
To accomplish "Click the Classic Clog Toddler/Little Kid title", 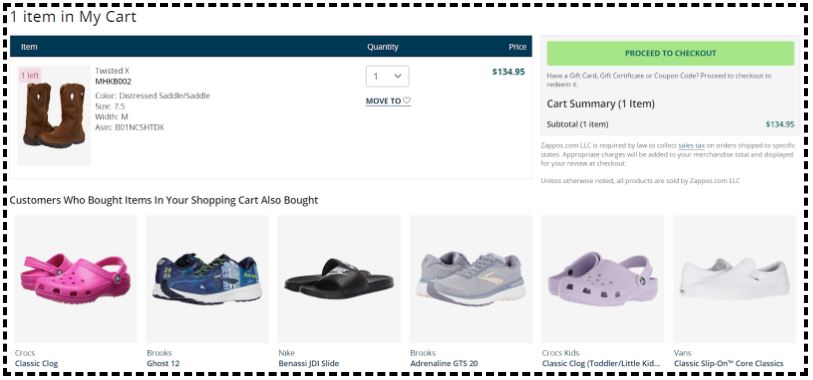I will [x=601, y=363].
